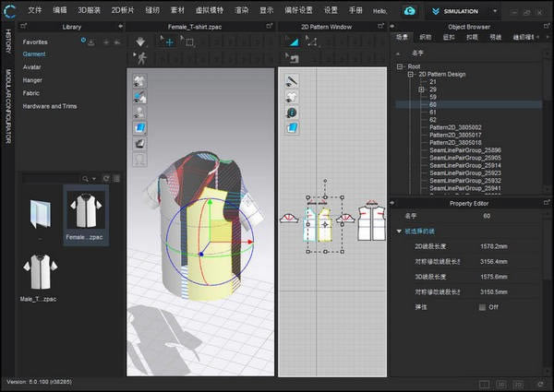Viewport: 554px width, 392px height.
Task: Collapse the Root node in Object Browser
Action: pyautogui.click(x=399, y=66)
